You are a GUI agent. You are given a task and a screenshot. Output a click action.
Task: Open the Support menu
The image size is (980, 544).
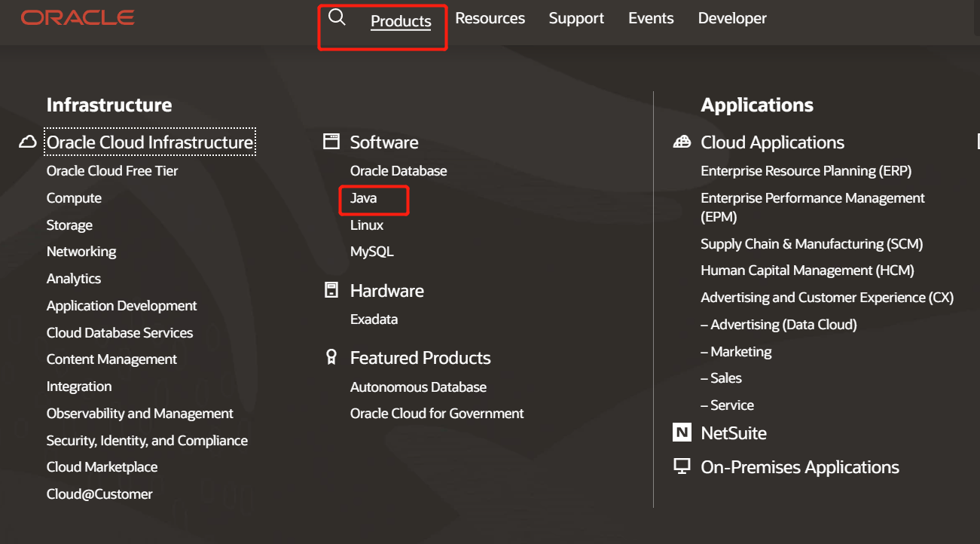click(x=576, y=18)
